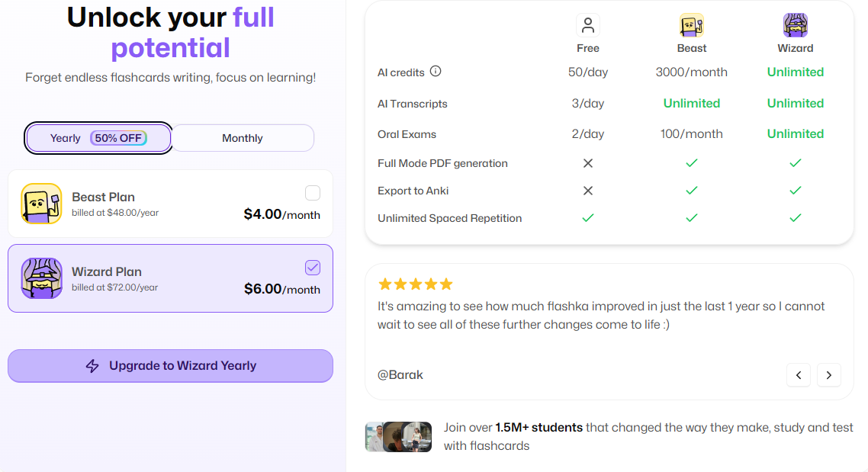
Task: Click the Free plan person icon
Action: [x=588, y=25]
